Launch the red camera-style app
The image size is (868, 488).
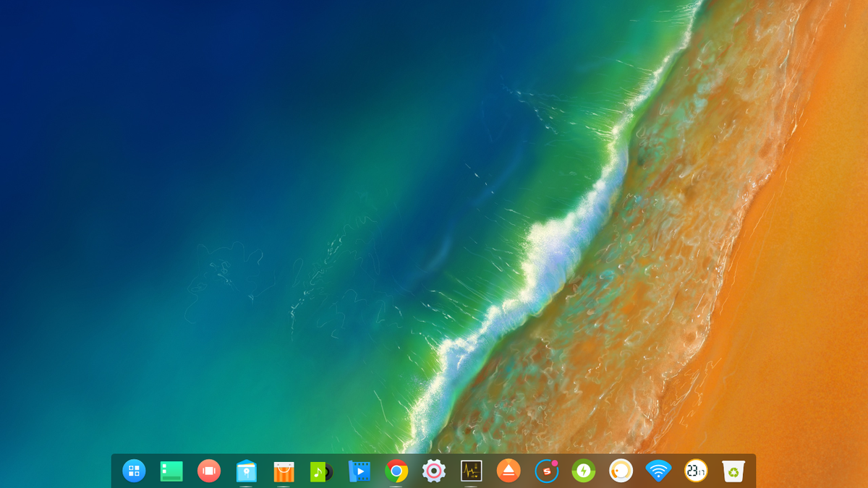pos(208,471)
